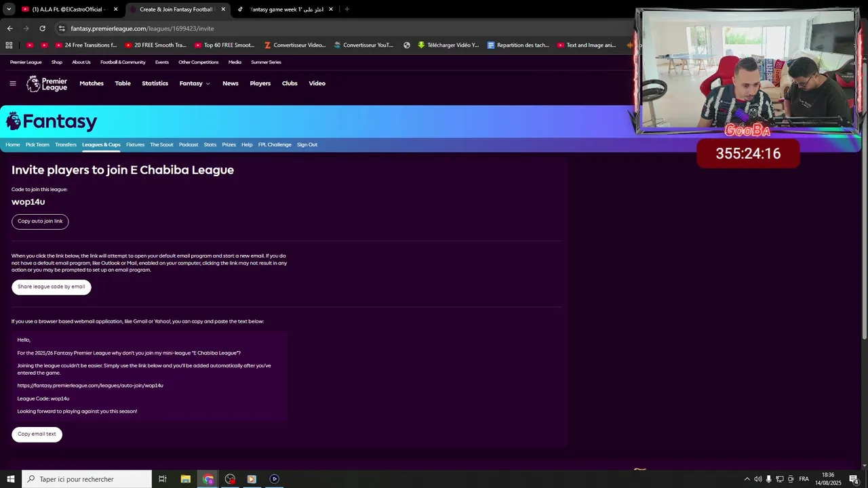The image size is (868, 488).
Task: Select the league code text wop14u
Action: pyautogui.click(x=28, y=202)
